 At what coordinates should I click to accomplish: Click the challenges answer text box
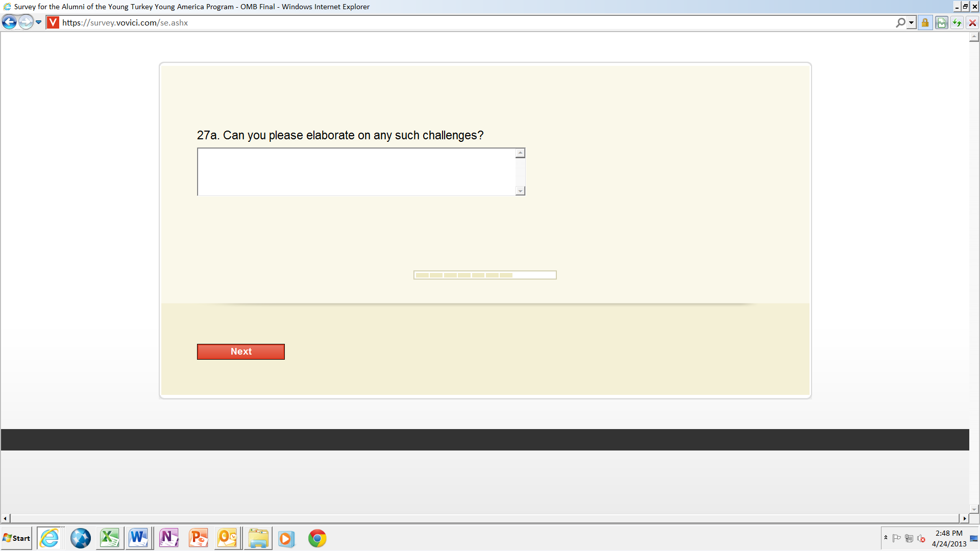pyautogui.click(x=356, y=172)
